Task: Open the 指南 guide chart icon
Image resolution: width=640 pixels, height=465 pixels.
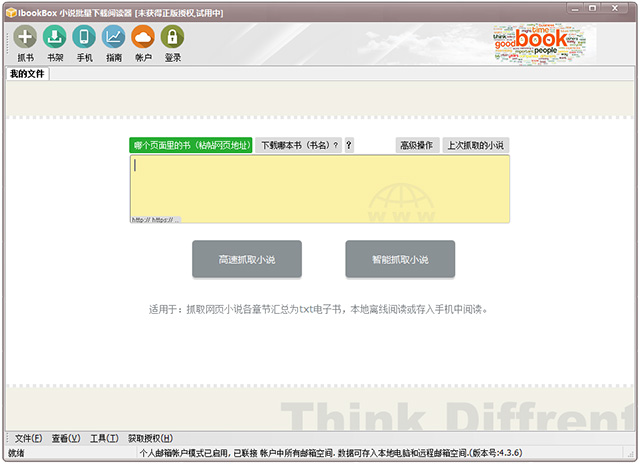Action: pyautogui.click(x=113, y=36)
